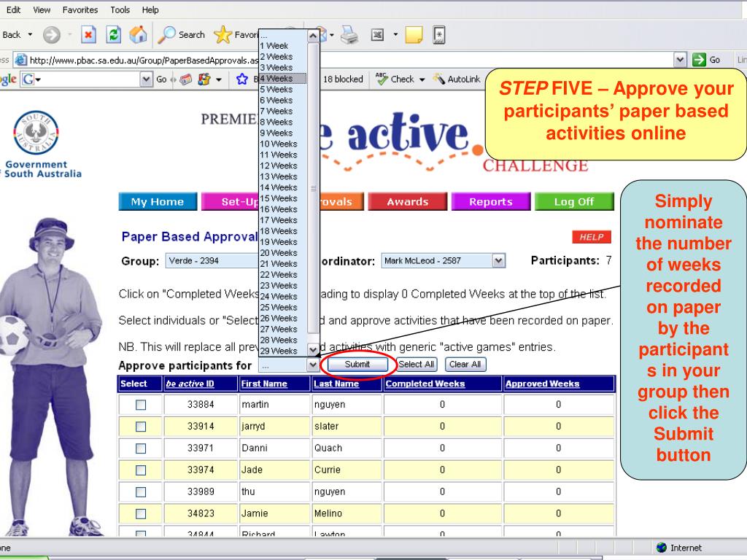This screenshot has height=560, width=747.
Task: Click the Google toolbar bookmark star
Action: click(242, 79)
